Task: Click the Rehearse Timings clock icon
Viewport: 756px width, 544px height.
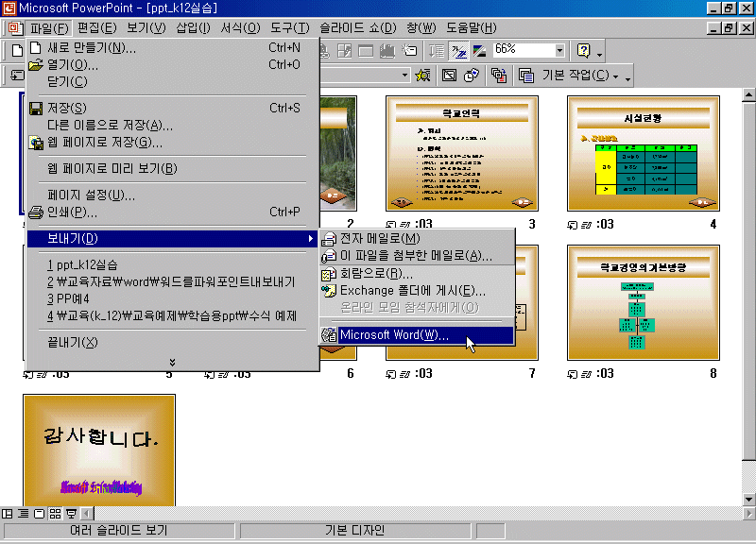Action: click(x=471, y=76)
